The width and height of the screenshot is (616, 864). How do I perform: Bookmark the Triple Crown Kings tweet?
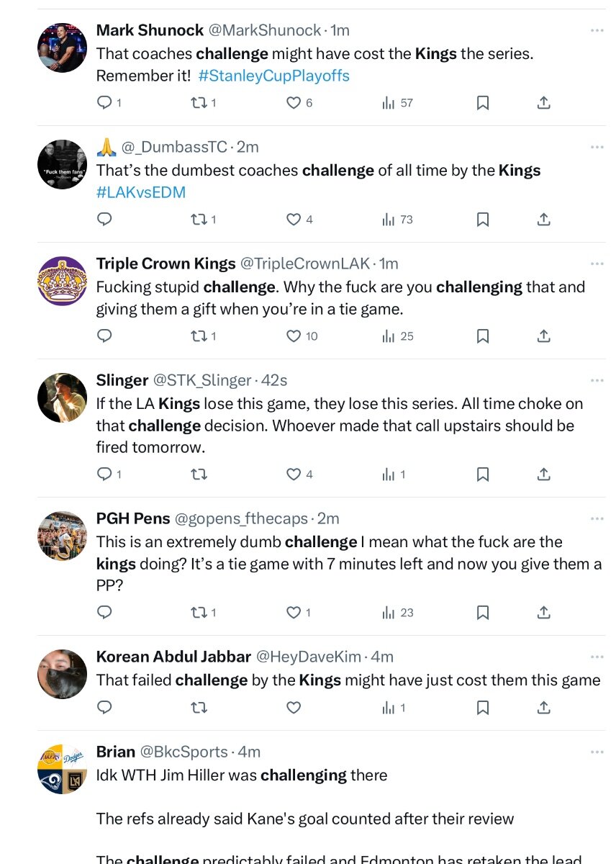[x=483, y=336]
